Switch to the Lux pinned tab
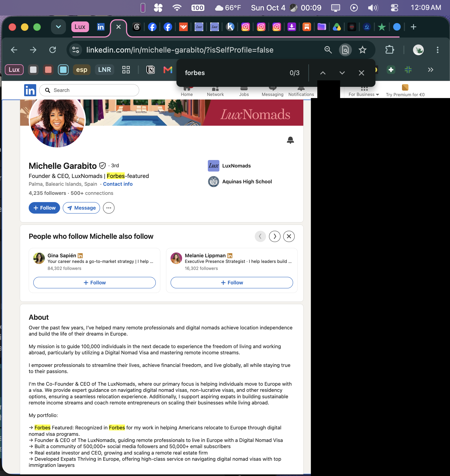Screen dimensions: 450x476 (x=80, y=27)
